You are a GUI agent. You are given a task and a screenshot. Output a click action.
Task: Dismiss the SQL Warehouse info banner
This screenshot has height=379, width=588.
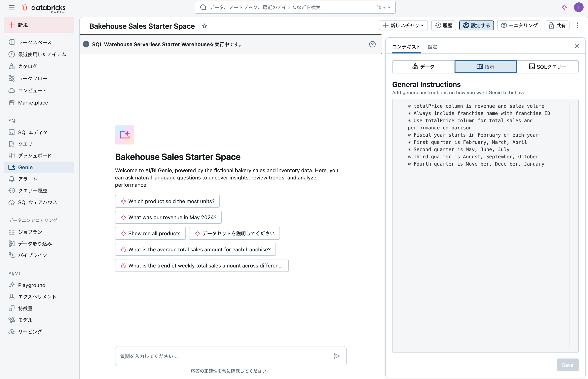[x=372, y=44]
